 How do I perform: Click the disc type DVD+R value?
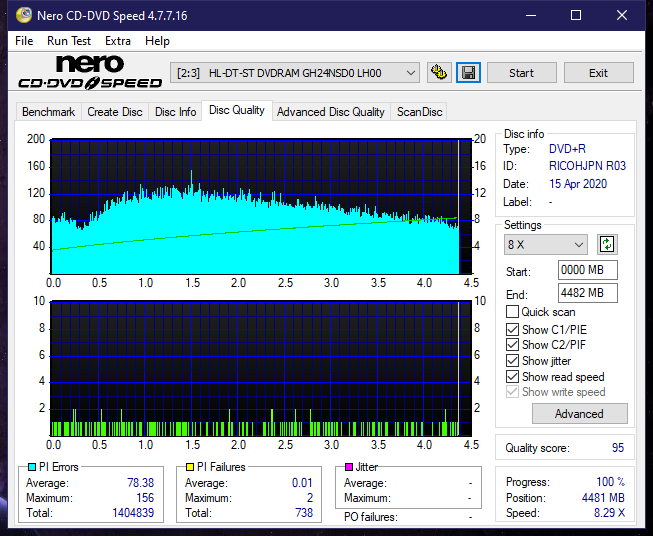point(567,149)
